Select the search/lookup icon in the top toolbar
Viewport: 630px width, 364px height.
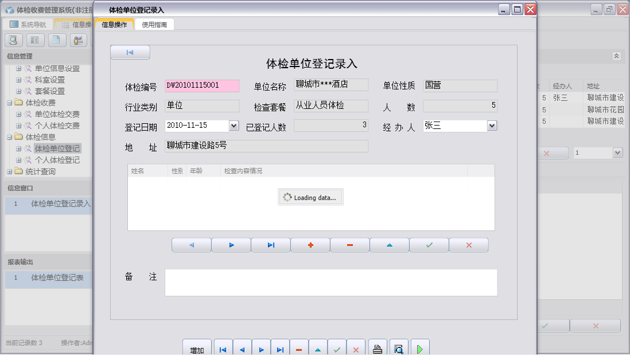13,40
